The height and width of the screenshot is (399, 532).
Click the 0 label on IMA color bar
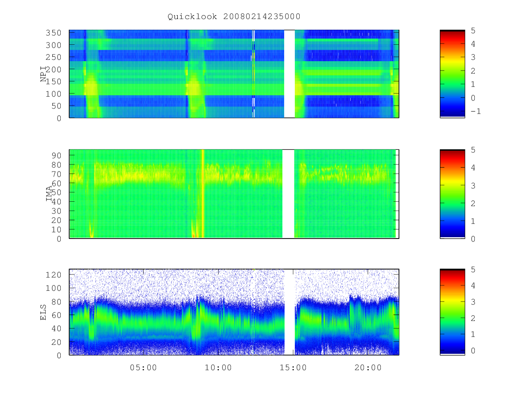pos(473,239)
